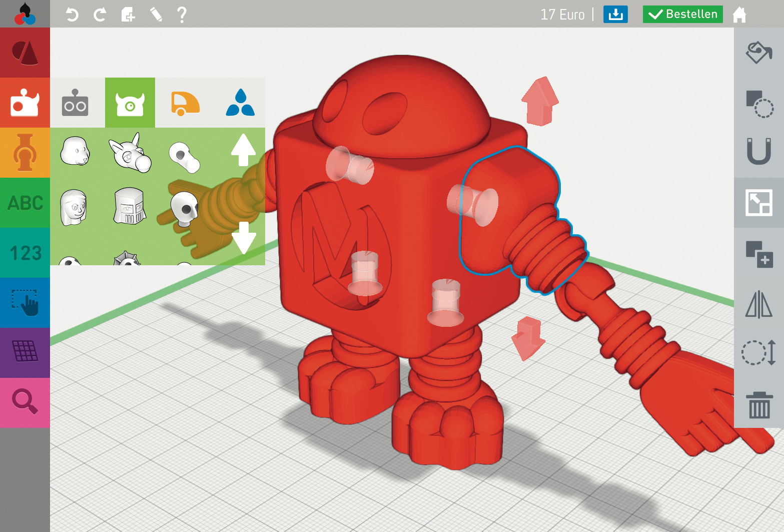Click the green Bestellen button
This screenshot has height=532, width=784.
point(683,14)
